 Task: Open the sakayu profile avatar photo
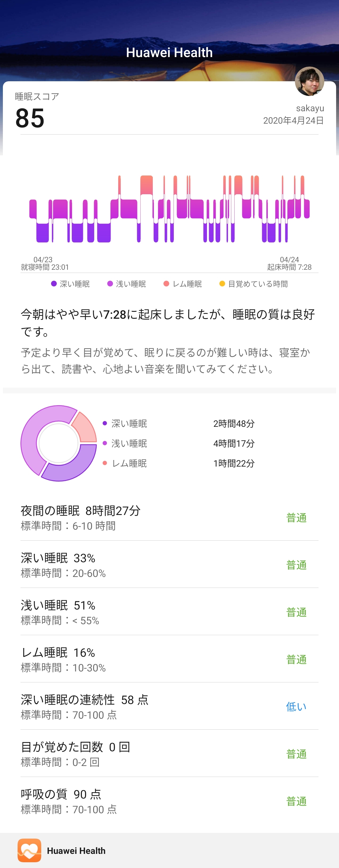point(309,81)
